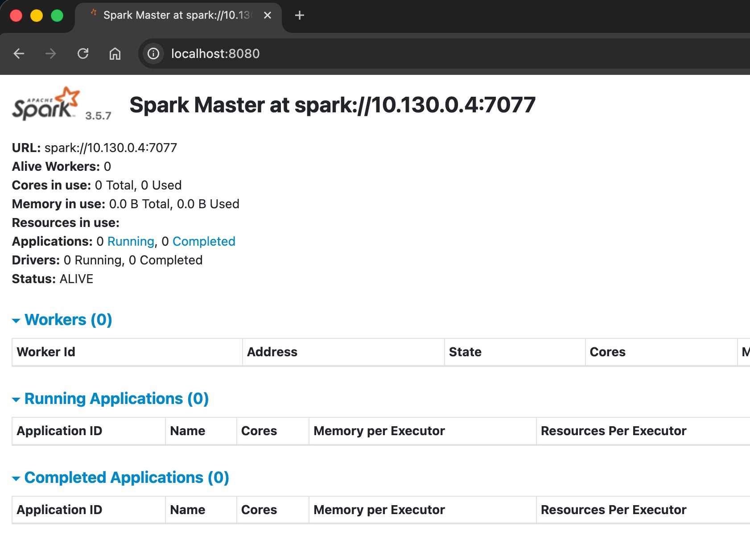
Task: Sort workers by Worker Id column
Action: 127,352
